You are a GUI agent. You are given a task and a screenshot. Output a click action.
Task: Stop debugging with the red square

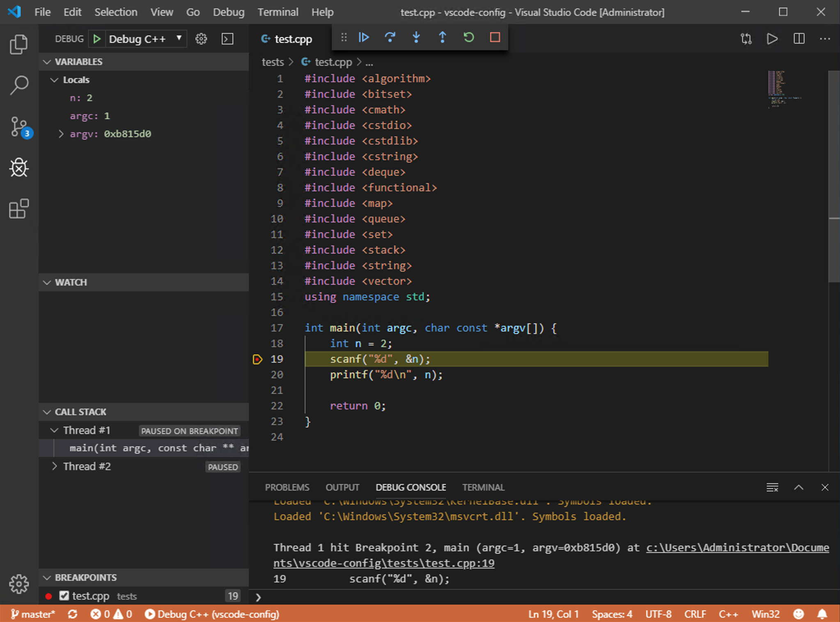pos(495,38)
